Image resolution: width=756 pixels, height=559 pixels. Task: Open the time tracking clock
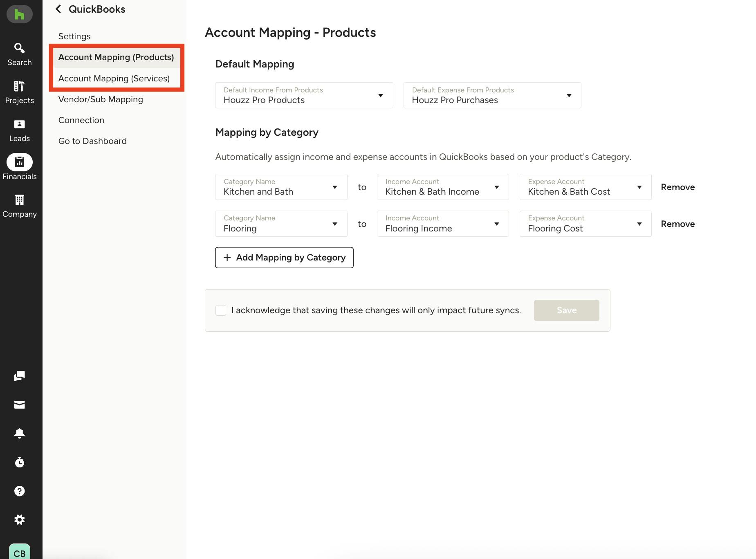(x=19, y=462)
